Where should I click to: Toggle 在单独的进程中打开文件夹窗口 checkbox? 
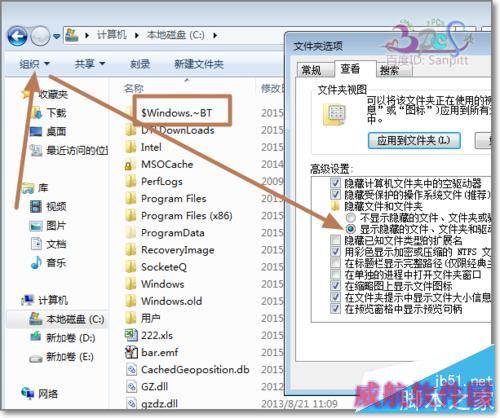click(335, 275)
